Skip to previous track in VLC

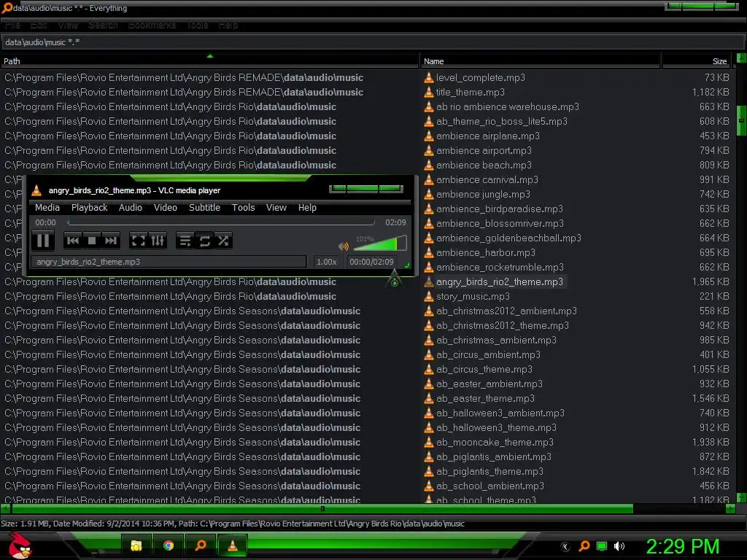point(73,241)
